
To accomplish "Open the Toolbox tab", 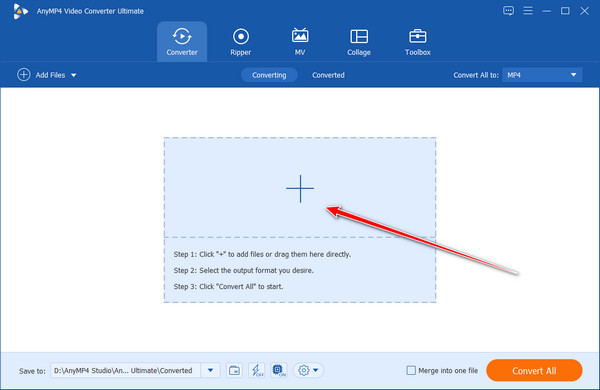I will pos(417,42).
